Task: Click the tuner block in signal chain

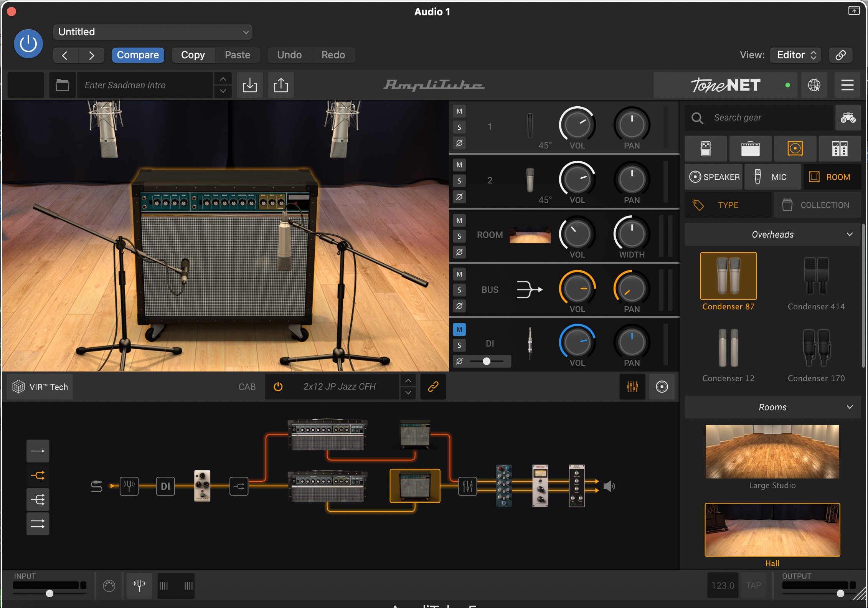Action: [x=129, y=486]
